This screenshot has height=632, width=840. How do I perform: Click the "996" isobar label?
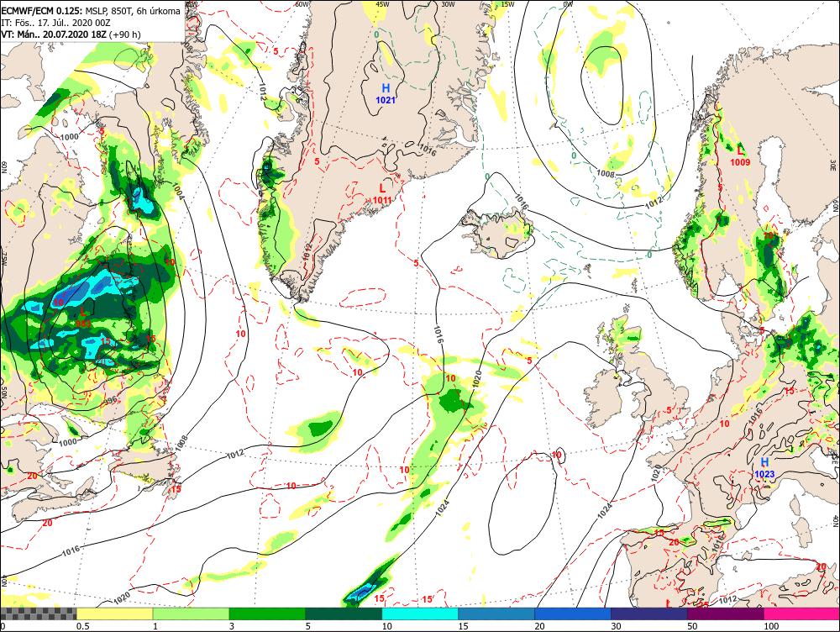click(x=110, y=400)
